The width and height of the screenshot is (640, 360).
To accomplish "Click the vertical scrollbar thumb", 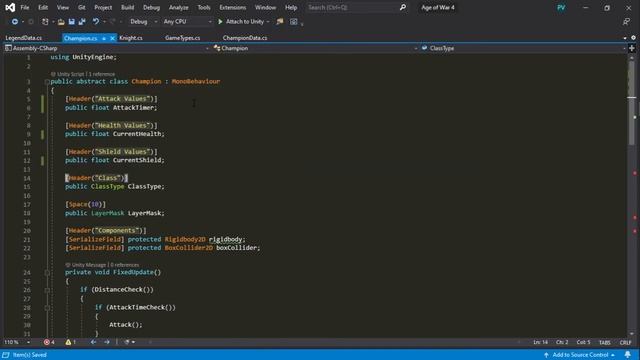I will 632,104.
